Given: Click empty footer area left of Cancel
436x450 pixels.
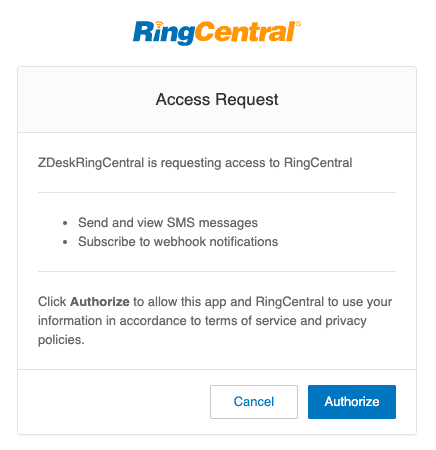Looking at the screenshot, I should [x=113, y=402].
